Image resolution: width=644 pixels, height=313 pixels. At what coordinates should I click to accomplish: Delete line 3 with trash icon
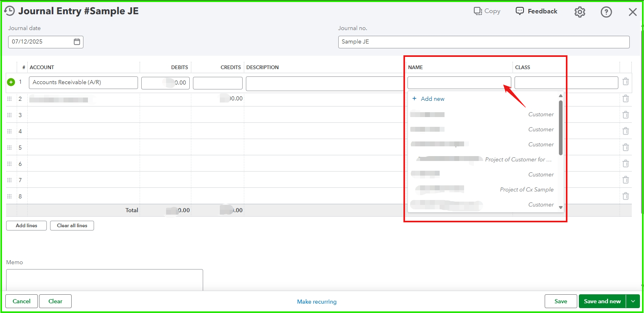tap(626, 115)
